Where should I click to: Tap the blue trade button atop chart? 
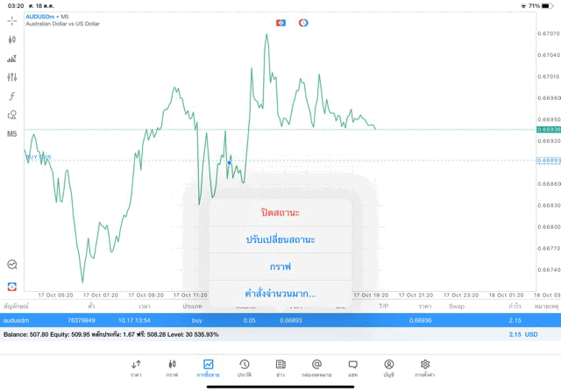[280, 23]
